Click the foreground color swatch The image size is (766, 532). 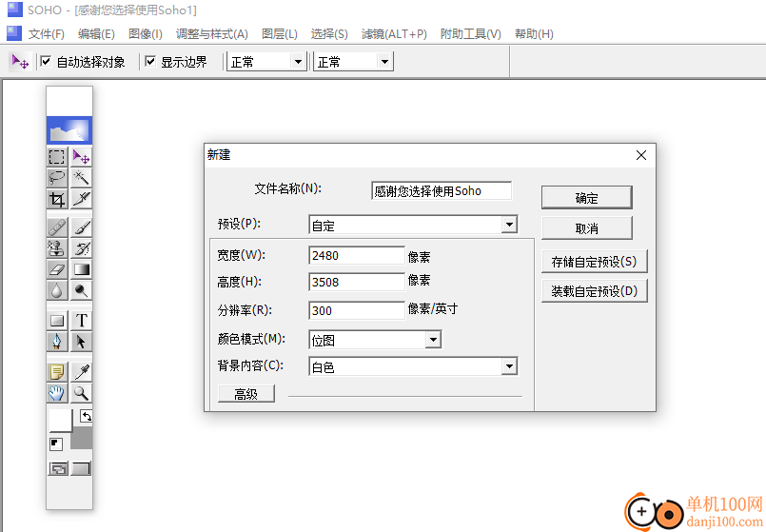[x=60, y=420]
